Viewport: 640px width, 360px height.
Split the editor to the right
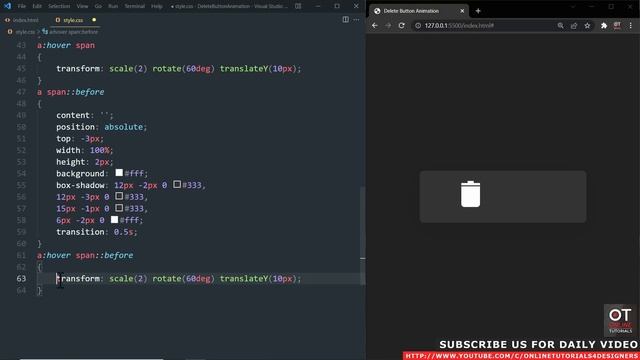(345, 20)
